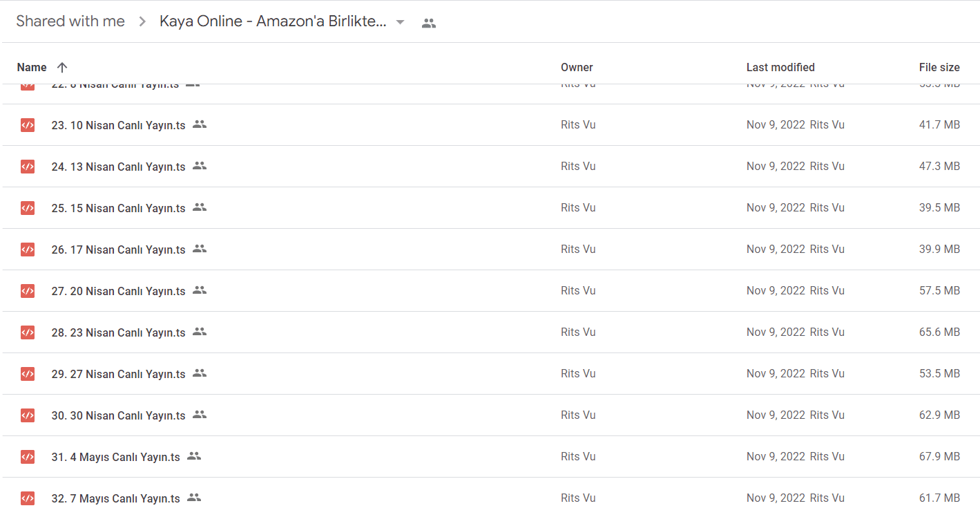Click the red file icon for 29. 27 Nisan file

click(28, 374)
